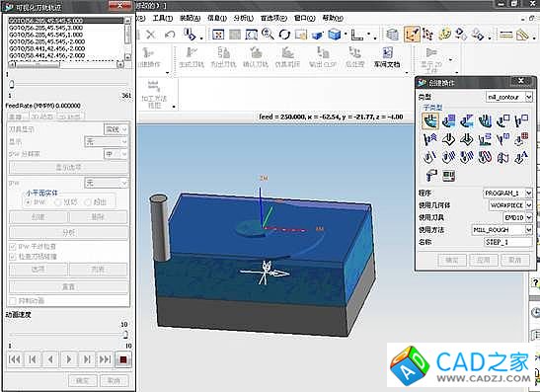Select the last subtype icon in bottom row
Image resolution: width=540 pixels, height=392 pixels.
tap(449, 176)
